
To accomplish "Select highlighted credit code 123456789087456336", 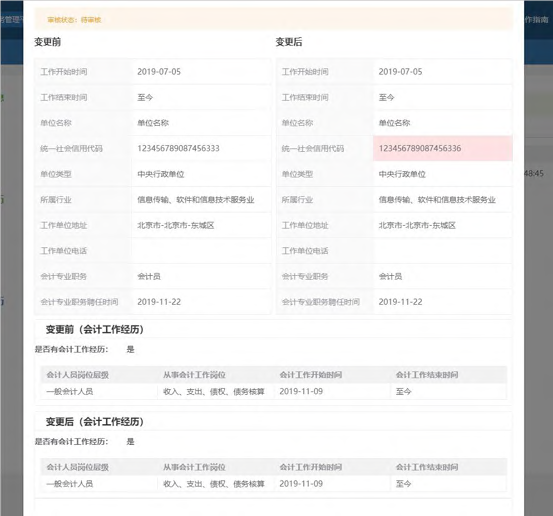I will 420,148.
